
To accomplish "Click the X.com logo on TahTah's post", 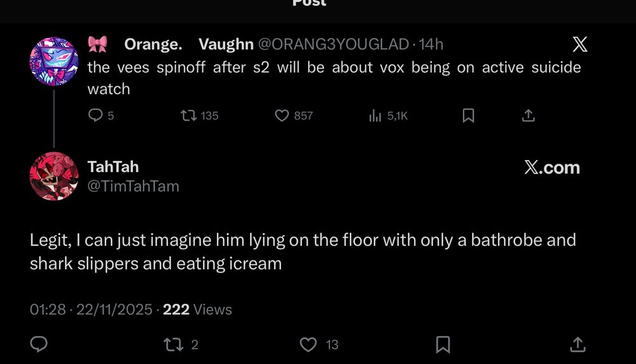I will pos(552,168).
